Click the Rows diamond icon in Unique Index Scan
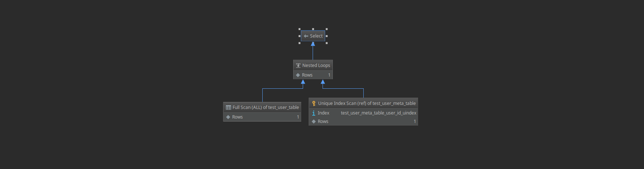The width and height of the screenshot is (644, 169). pyautogui.click(x=314, y=122)
